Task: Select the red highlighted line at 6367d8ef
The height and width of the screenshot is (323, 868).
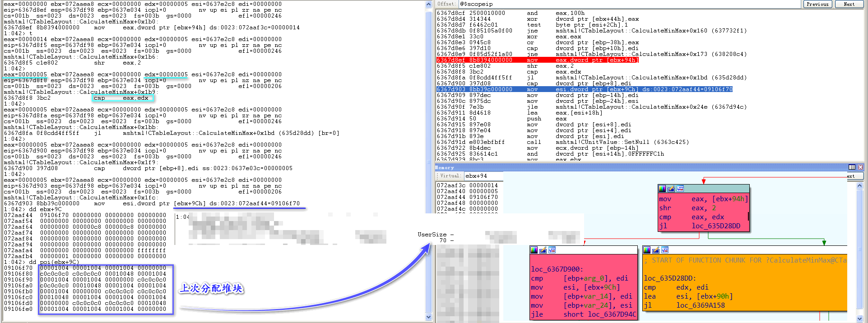Action: (x=537, y=60)
